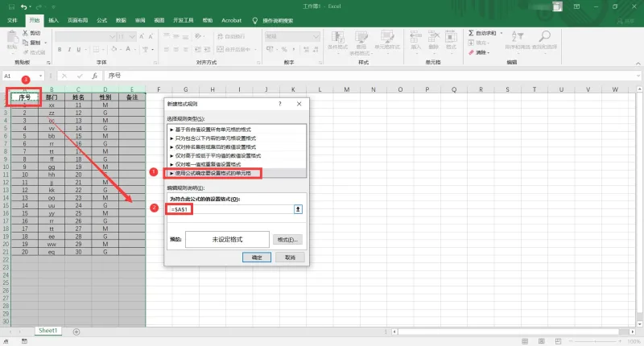Open the font size dropdown
The height and width of the screenshot is (346, 644).
click(x=132, y=37)
